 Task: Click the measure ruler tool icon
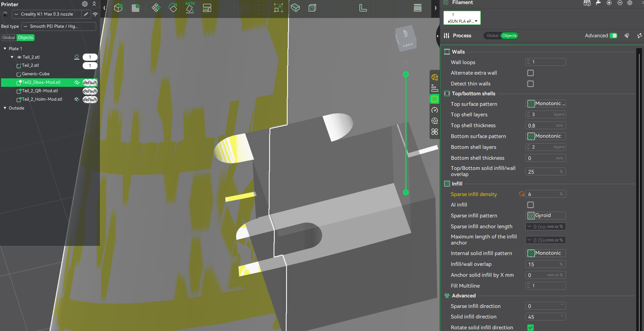(x=363, y=8)
